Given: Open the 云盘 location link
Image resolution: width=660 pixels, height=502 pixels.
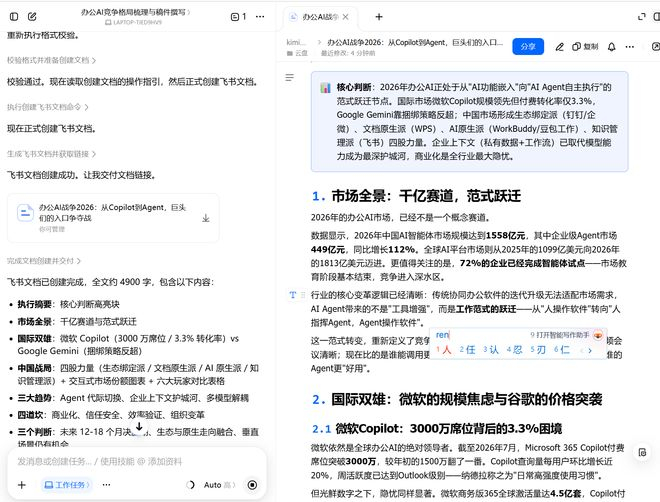Looking at the screenshot, I should (297, 53).
